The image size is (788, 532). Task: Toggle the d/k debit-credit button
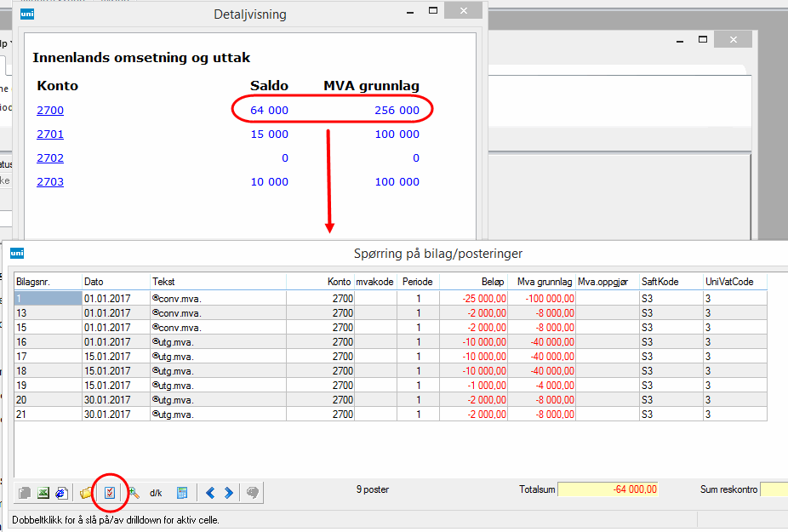tap(156, 492)
